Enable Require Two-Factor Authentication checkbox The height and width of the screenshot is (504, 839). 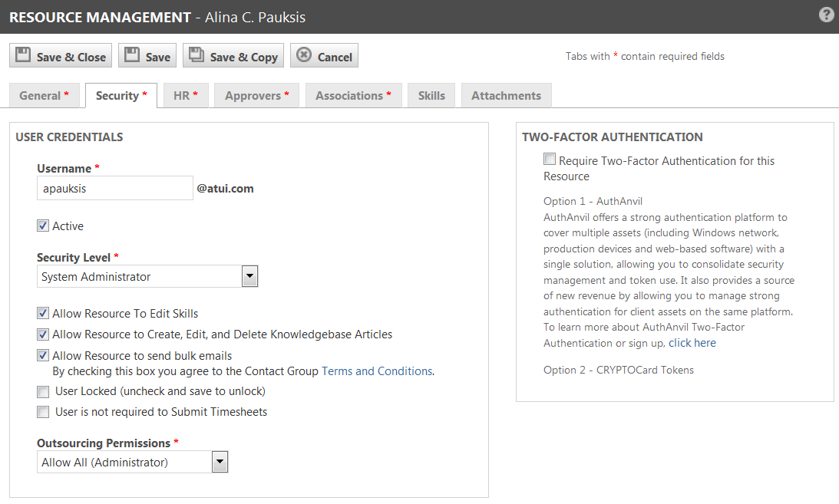click(550, 160)
